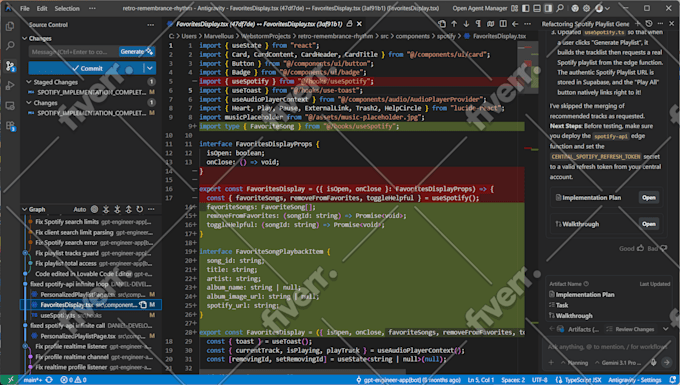680x385 pixels.
Task: Open Run and Debug view
Action: [x=10, y=86]
